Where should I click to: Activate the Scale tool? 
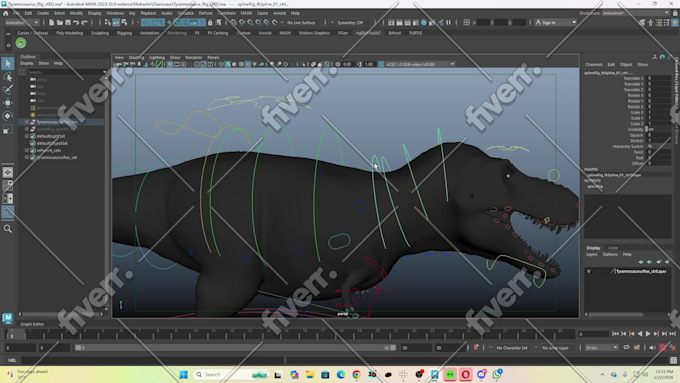click(8, 129)
